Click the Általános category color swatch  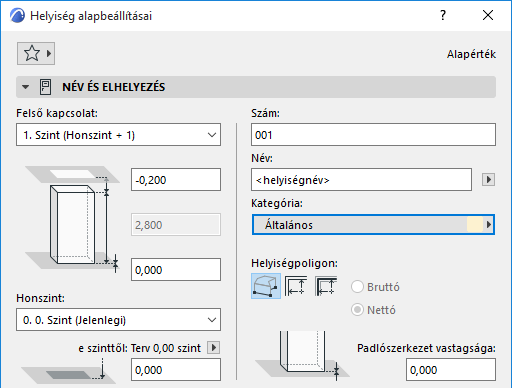point(475,225)
